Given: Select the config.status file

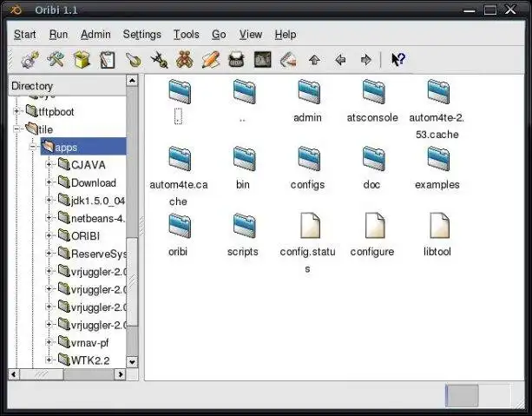Looking at the screenshot, I should point(310,226).
